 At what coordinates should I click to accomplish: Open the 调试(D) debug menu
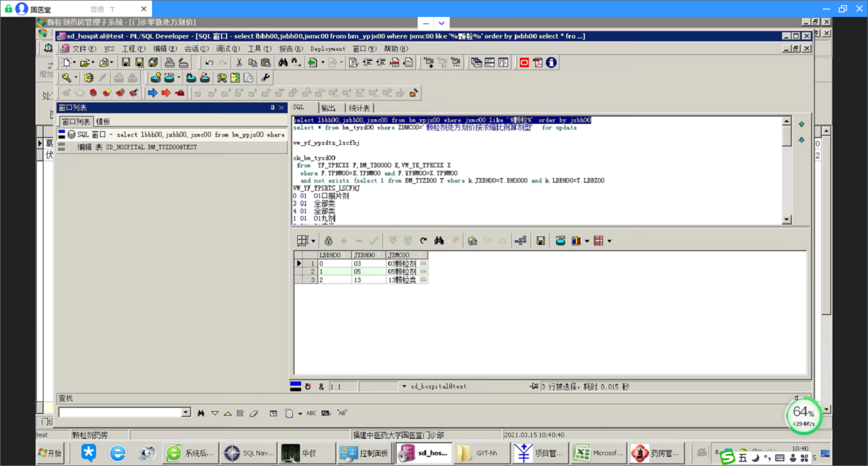pyautogui.click(x=227, y=49)
